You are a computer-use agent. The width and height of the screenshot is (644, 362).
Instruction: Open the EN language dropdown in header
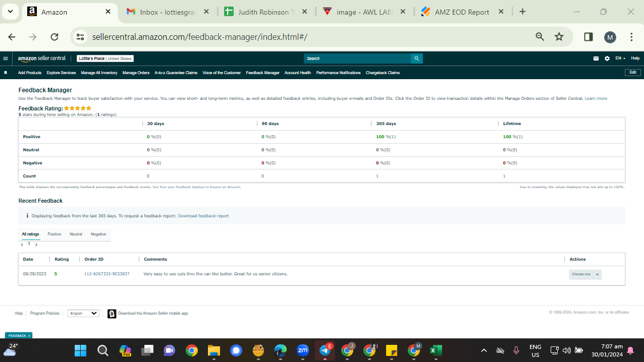tap(620, 58)
